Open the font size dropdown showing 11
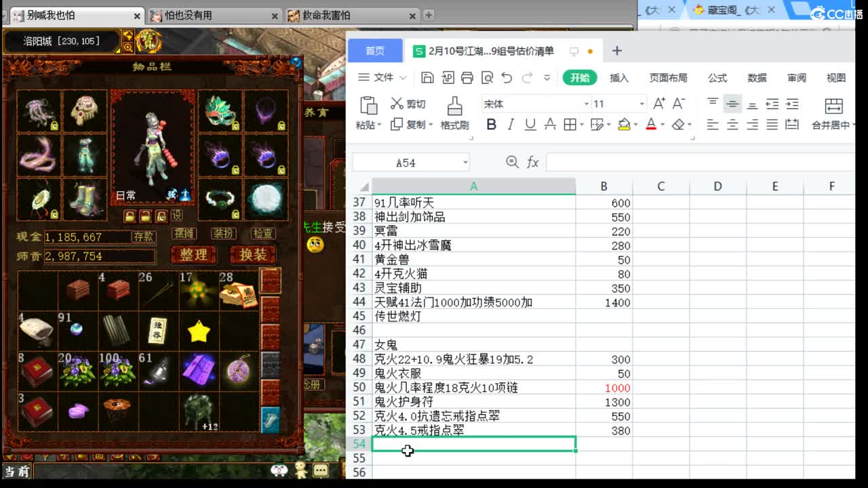Viewport: 868px width, 488px height. click(x=642, y=104)
